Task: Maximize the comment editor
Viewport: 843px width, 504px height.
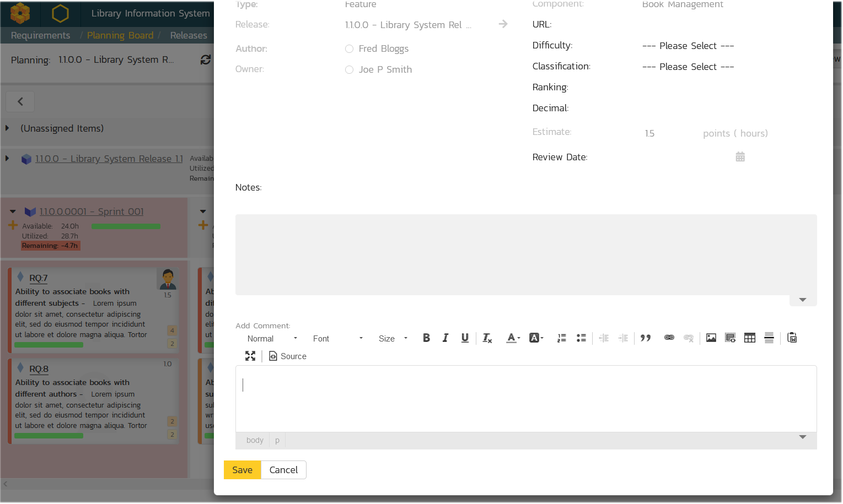Action: (x=250, y=356)
